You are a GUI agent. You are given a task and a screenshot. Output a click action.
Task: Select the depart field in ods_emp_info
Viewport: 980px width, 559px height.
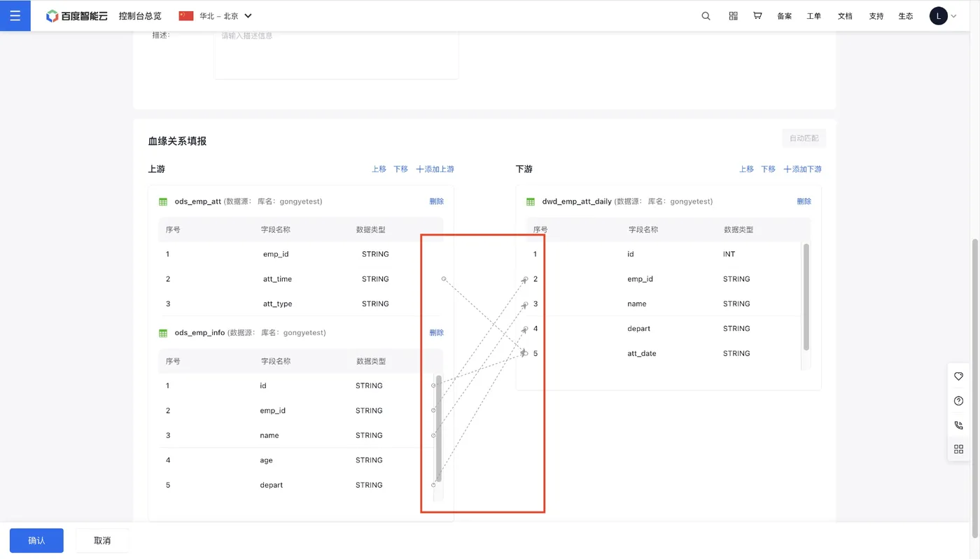[272, 485]
